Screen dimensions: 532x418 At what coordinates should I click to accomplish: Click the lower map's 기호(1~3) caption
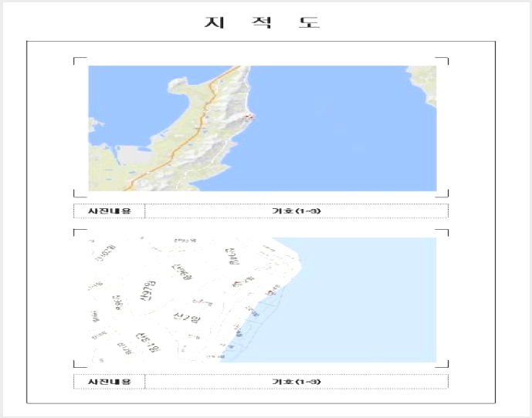pos(296,382)
